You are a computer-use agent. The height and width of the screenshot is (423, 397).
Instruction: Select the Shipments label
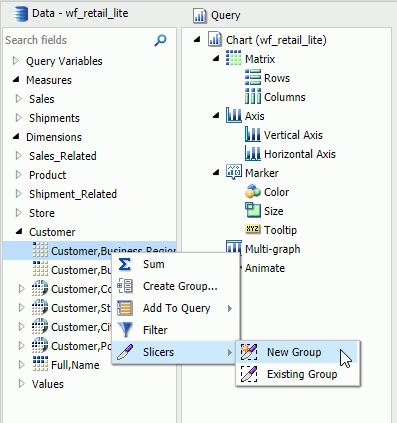[54, 118]
